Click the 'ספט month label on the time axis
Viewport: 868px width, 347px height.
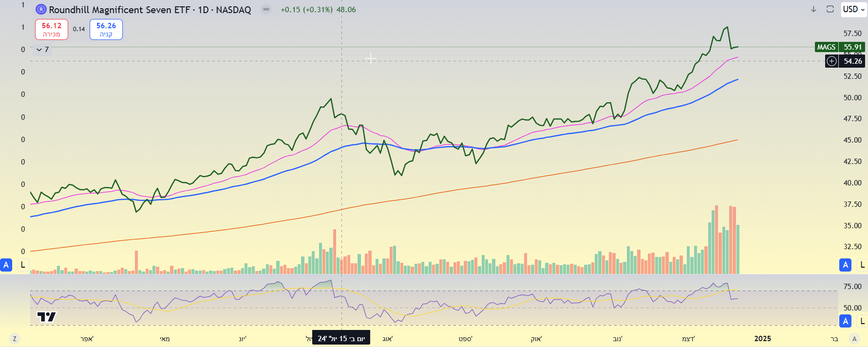(x=466, y=339)
